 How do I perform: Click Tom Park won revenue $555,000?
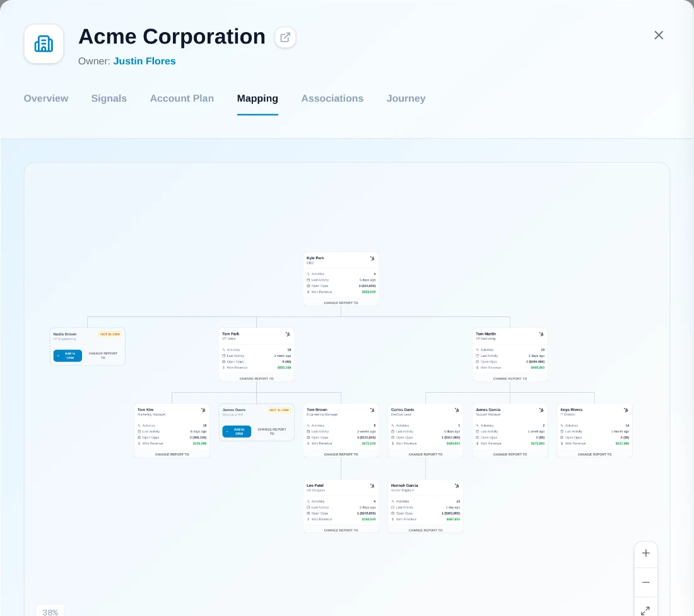click(x=284, y=368)
